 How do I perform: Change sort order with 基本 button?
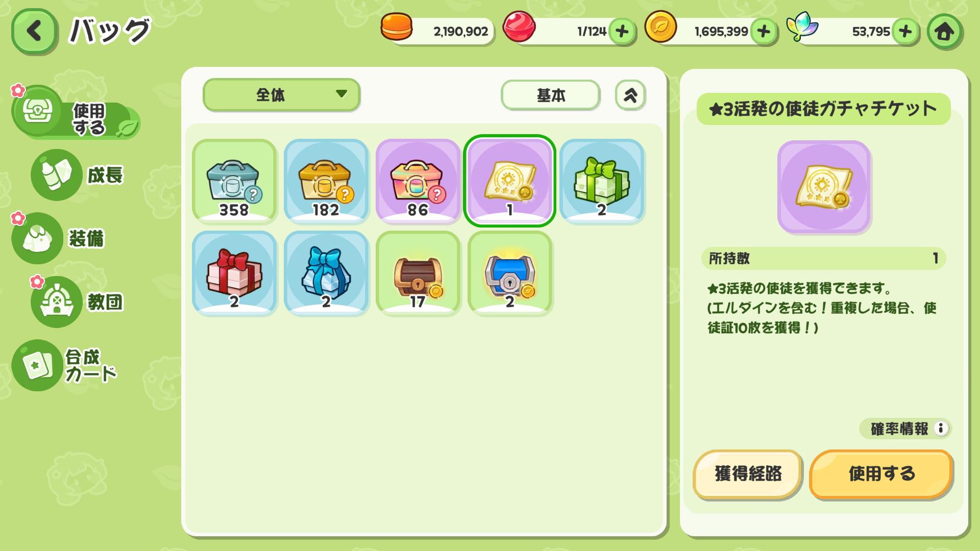(x=550, y=95)
